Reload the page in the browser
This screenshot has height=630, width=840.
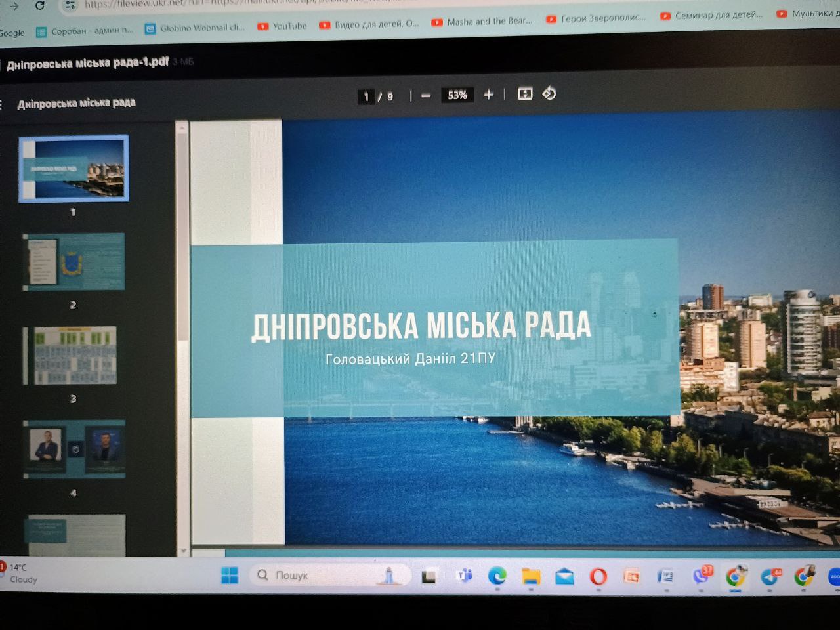pos(40,5)
